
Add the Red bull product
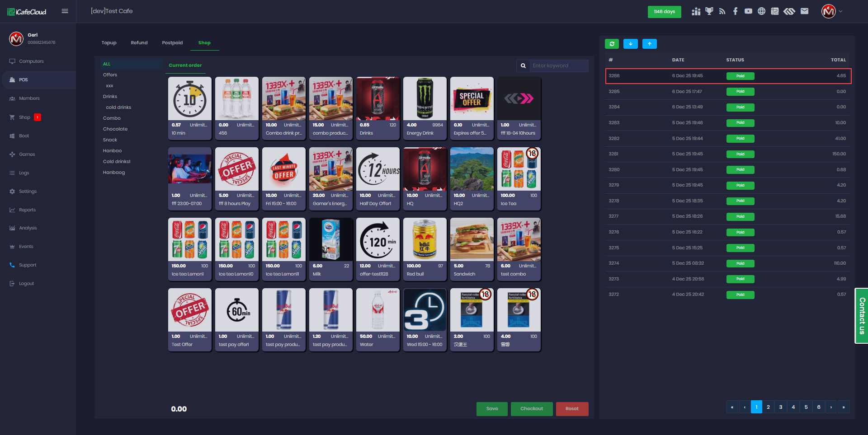[425, 249]
